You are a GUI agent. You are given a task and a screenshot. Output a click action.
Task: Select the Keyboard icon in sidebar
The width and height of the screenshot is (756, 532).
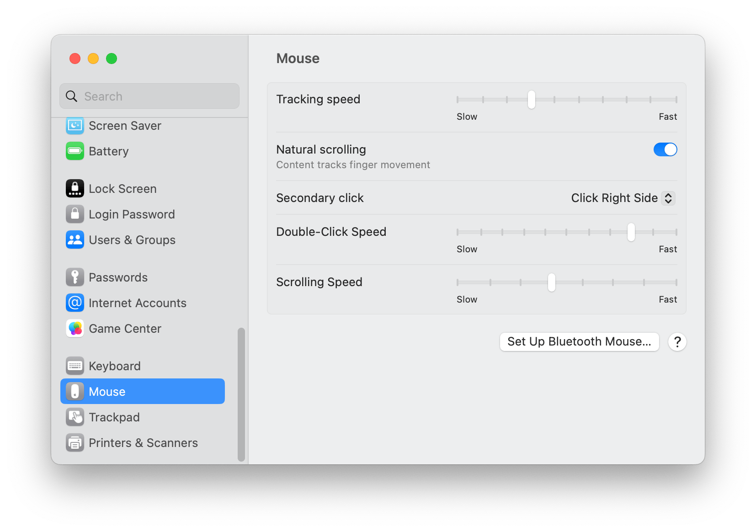click(x=75, y=366)
